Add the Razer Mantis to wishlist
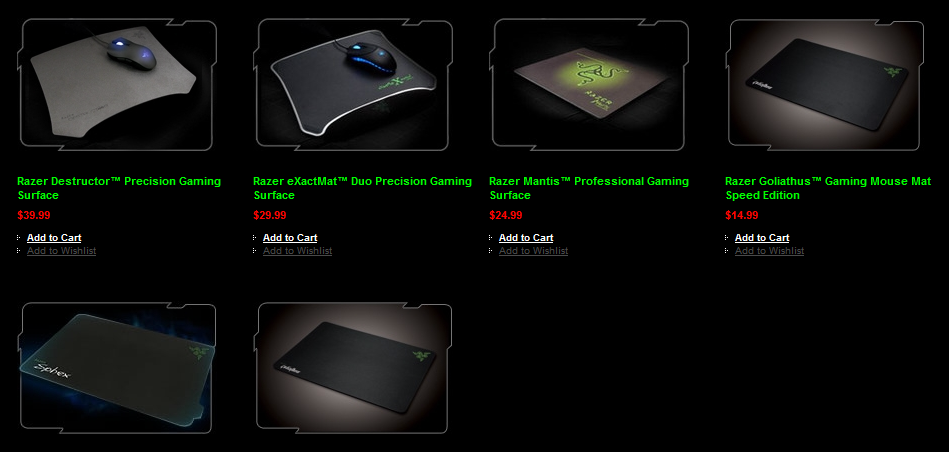Screen dimensions: 949x452 click(x=533, y=251)
